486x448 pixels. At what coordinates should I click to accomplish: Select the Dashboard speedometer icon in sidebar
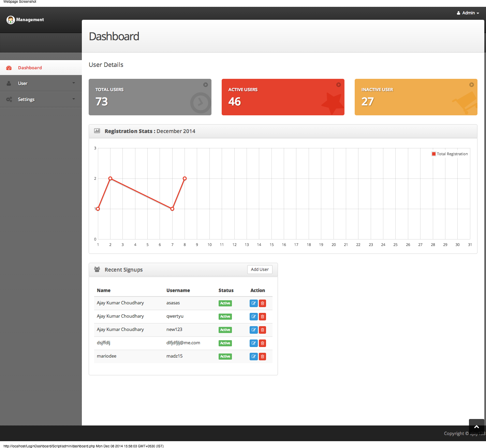tap(9, 68)
